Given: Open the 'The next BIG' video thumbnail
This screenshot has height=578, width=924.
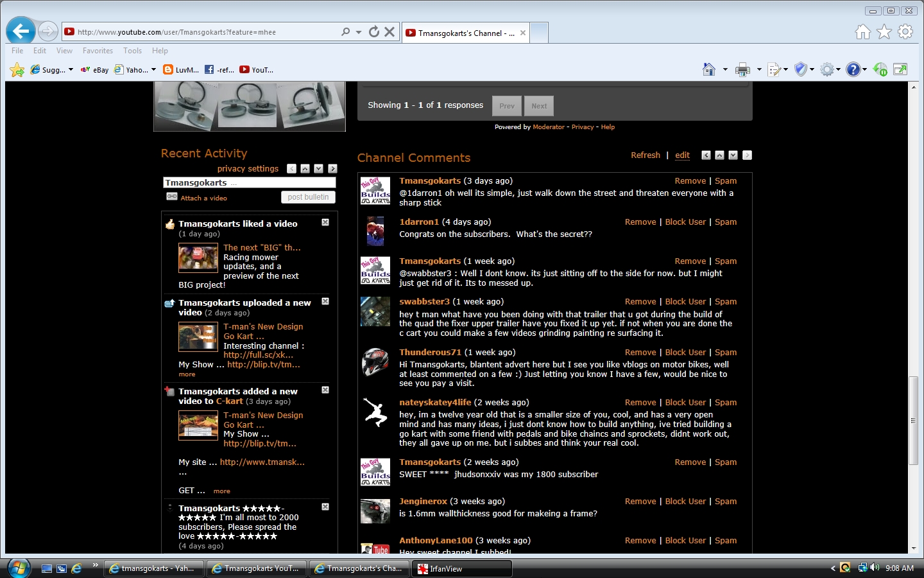Looking at the screenshot, I should click(x=198, y=258).
